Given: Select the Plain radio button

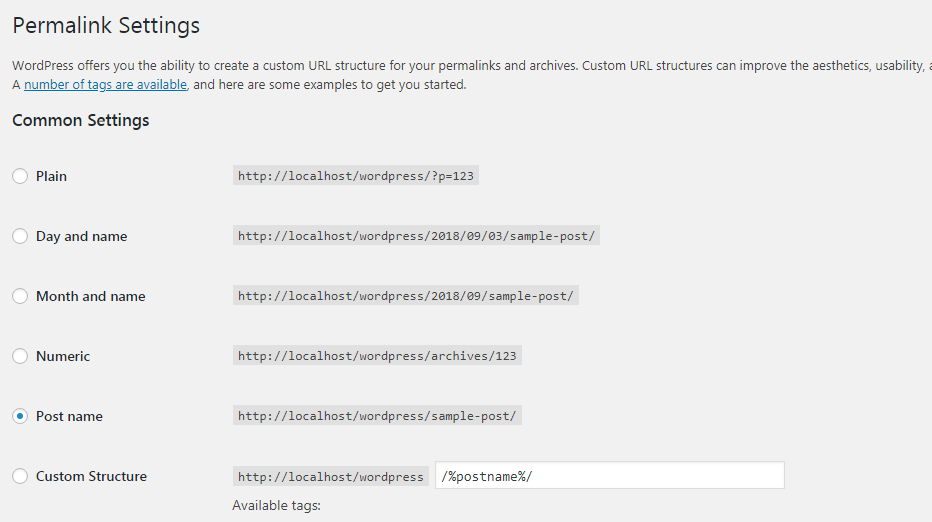Looking at the screenshot, I should pos(20,176).
